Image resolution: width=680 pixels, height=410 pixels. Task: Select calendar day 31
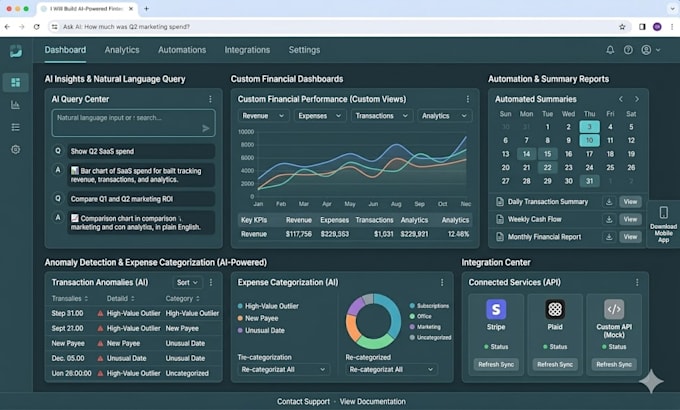pos(589,181)
